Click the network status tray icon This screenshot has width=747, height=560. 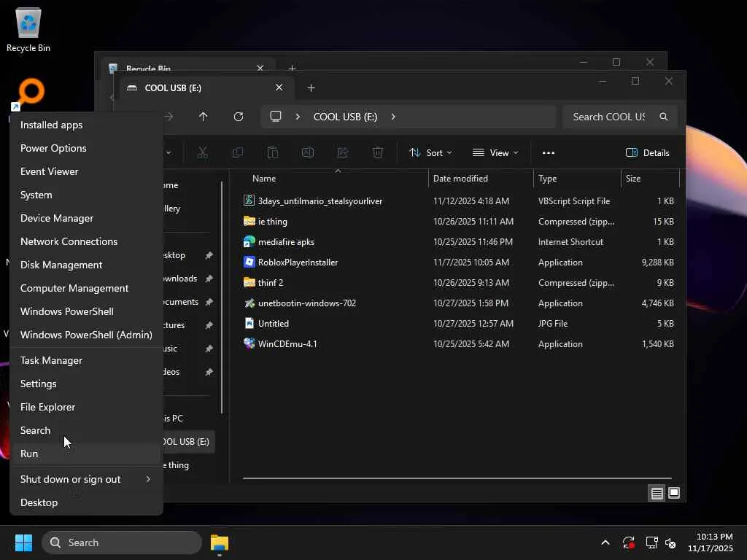(651, 542)
